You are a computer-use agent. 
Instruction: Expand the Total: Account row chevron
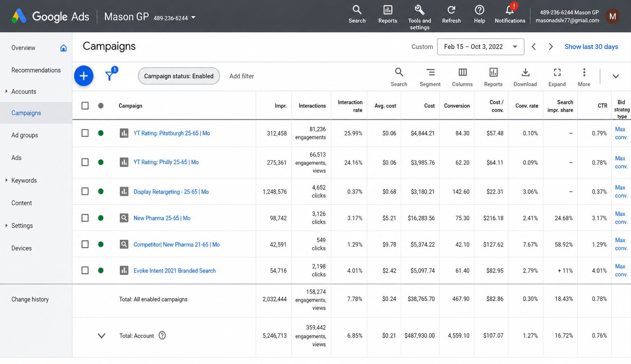(x=101, y=336)
